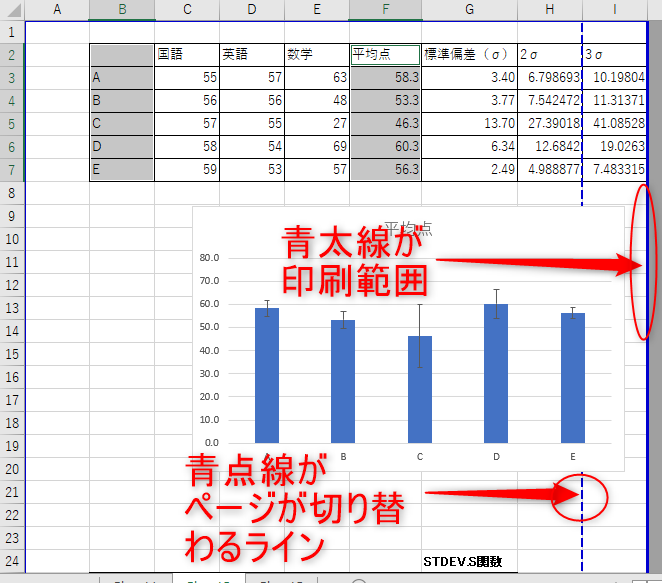Viewport: 662px width, 583px height.
Task: Select the 平均点 header cell
Action: point(385,54)
